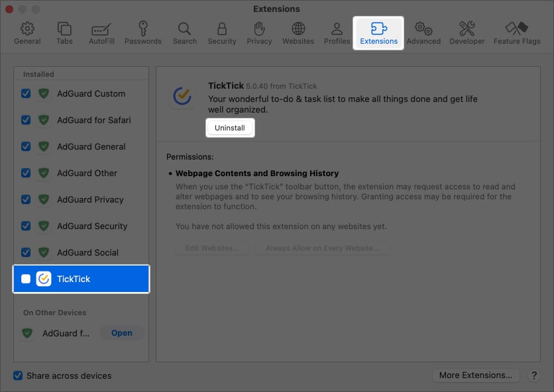Click the AdGuard Other shield icon

point(44,173)
